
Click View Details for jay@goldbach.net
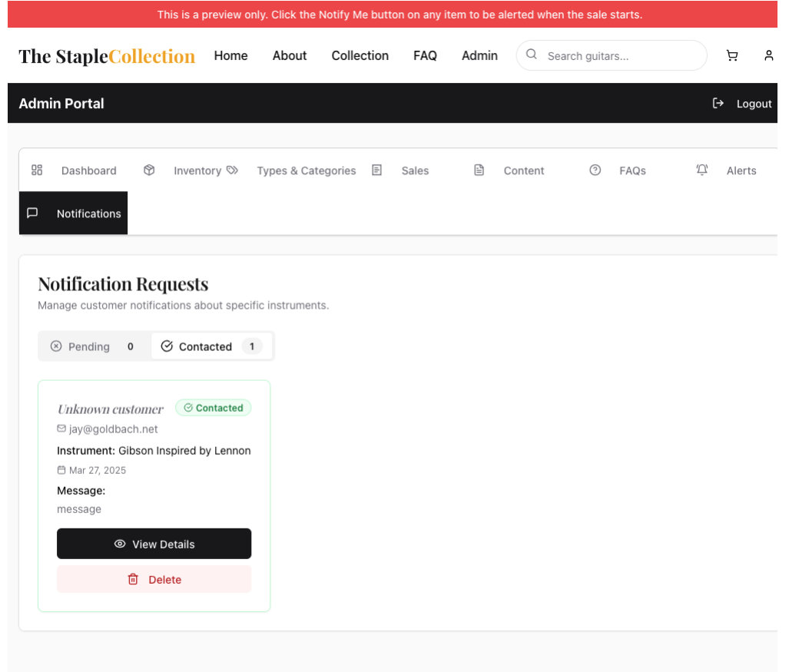point(154,544)
